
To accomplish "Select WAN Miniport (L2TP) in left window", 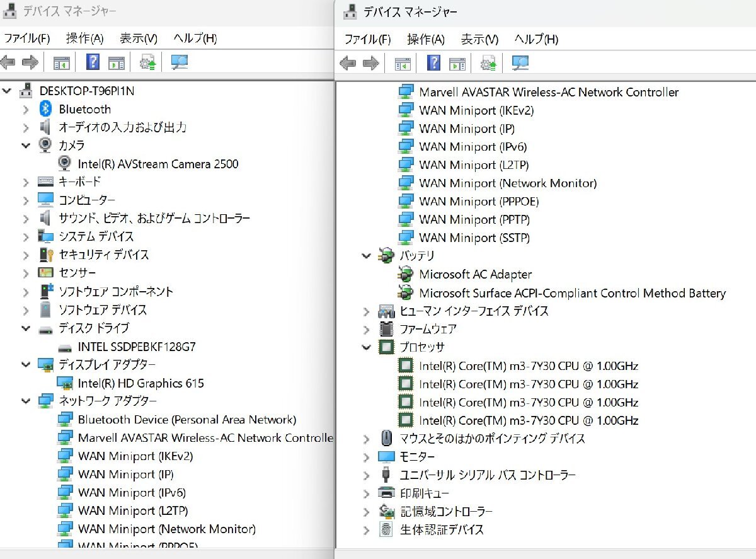I will (x=133, y=510).
